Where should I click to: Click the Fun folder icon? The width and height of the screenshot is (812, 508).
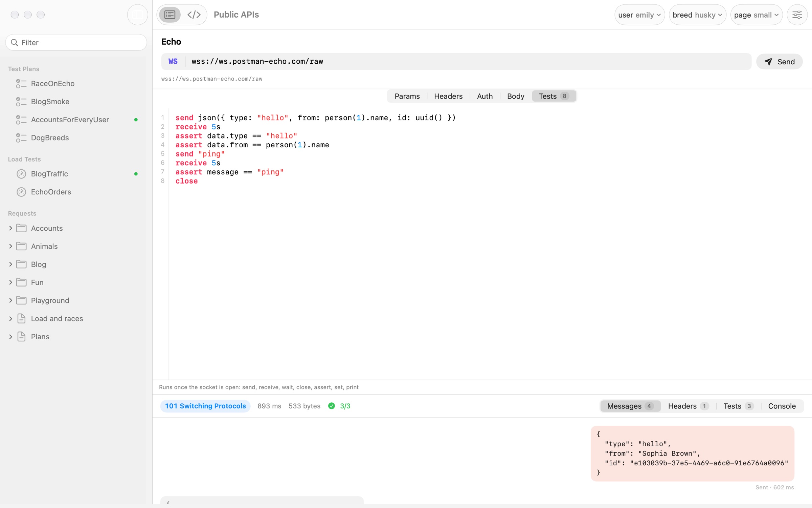coord(21,282)
